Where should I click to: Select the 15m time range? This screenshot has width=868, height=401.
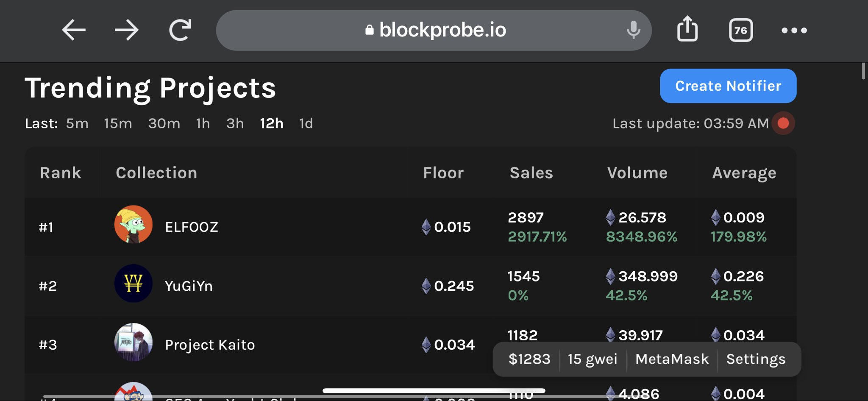click(x=118, y=123)
